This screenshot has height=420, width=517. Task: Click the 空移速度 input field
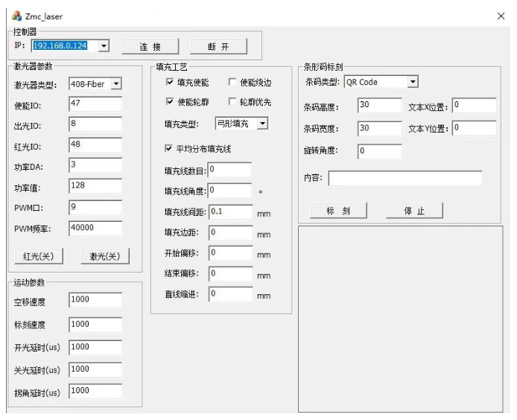tap(95, 300)
